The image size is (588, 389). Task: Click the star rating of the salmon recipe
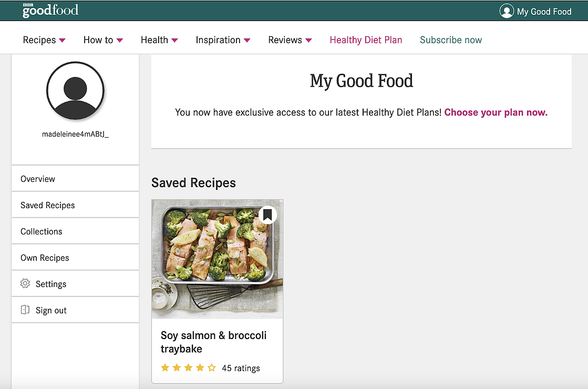(188, 367)
